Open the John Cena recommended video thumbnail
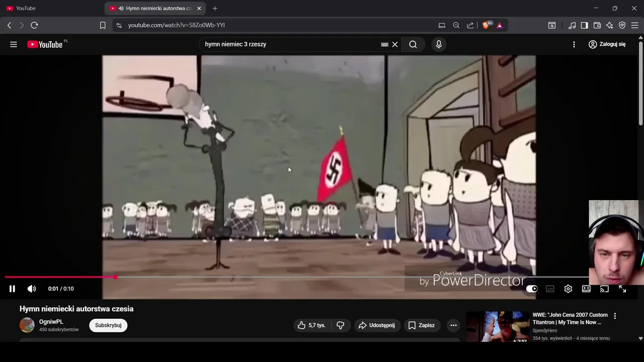The image size is (644, 362). [x=497, y=327]
